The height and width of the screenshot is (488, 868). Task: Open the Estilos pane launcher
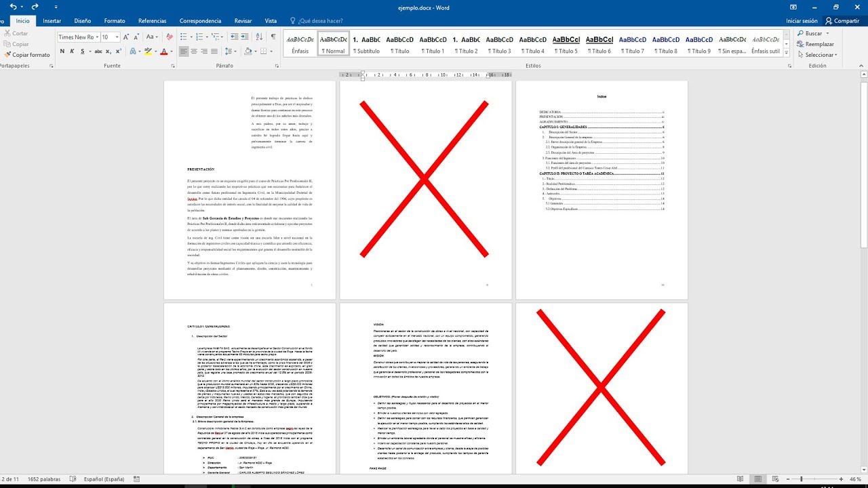tap(790, 66)
